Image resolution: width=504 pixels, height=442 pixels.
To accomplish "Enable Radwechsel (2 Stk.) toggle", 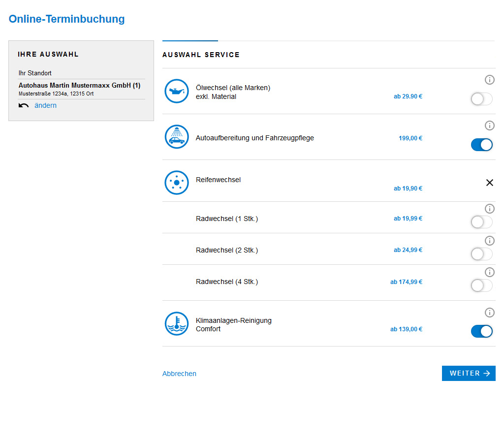I will point(481,254).
